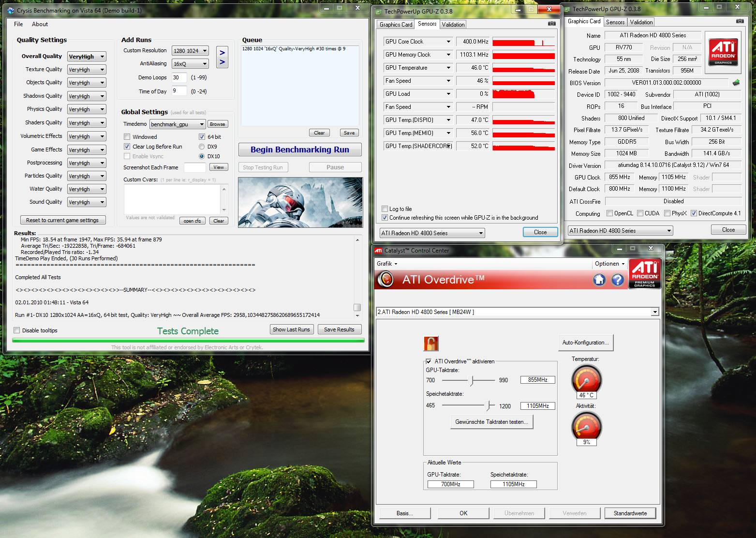Open Custom Resolution dropdown
The width and height of the screenshot is (756, 538).
(x=190, y=51)
